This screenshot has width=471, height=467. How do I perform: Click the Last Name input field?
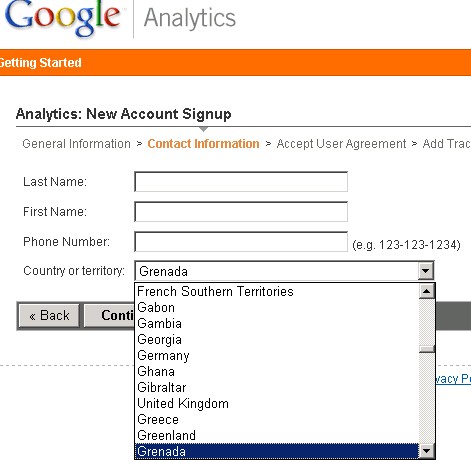click(x=241, y=182)
